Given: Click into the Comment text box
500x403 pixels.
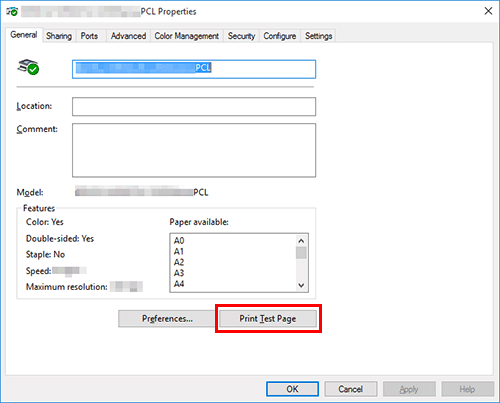Looking at the screenshot, I should [194, 150].
